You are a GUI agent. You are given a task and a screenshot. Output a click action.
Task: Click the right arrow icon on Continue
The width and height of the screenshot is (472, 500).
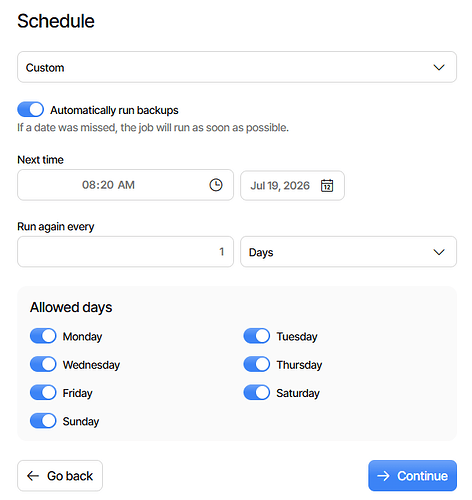click(x=383, y=476)
